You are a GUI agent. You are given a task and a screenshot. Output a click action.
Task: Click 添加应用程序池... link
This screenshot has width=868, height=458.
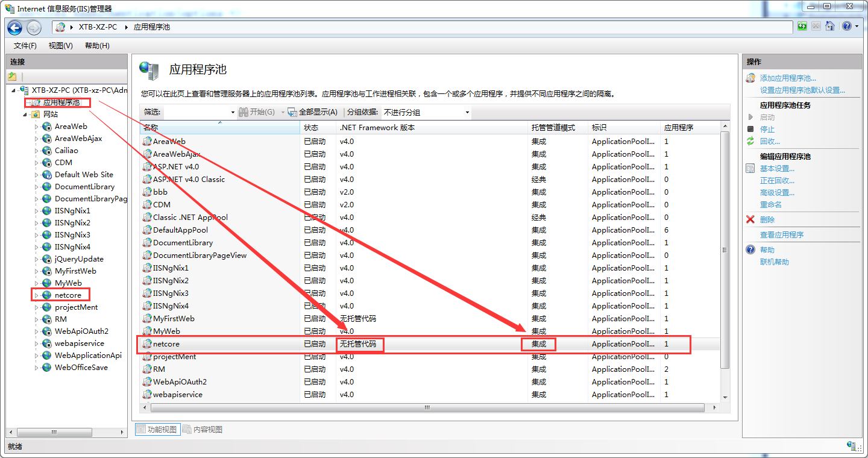(788, 78)
